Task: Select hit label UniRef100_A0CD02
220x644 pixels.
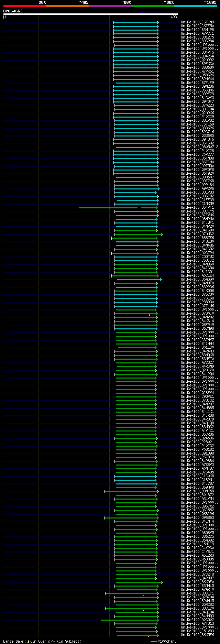Action: pos(197,620)
